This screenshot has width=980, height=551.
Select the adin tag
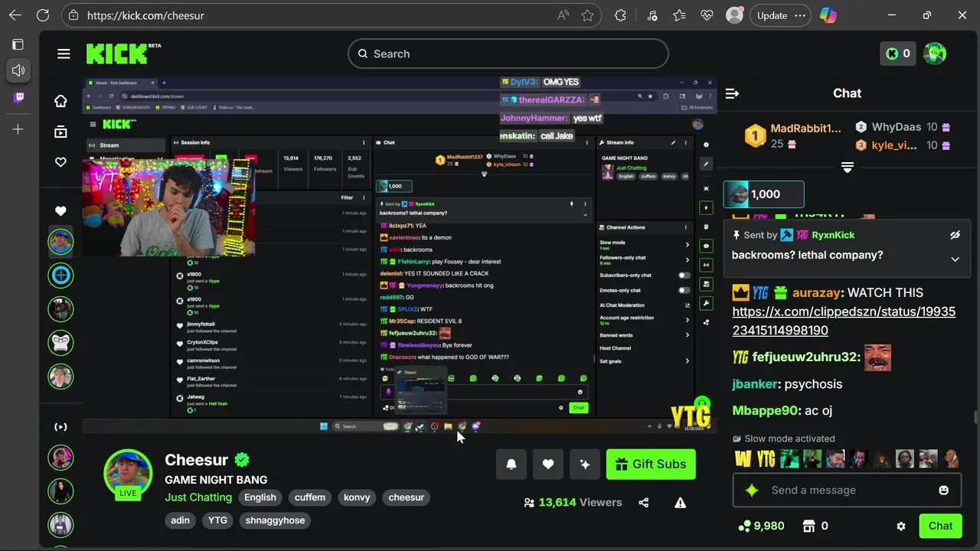tap(180, 520)
